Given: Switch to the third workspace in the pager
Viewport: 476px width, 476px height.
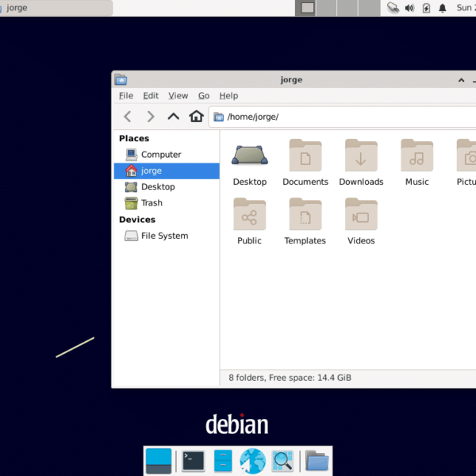Looking at the screenshot, I should (x=347, y=8).
